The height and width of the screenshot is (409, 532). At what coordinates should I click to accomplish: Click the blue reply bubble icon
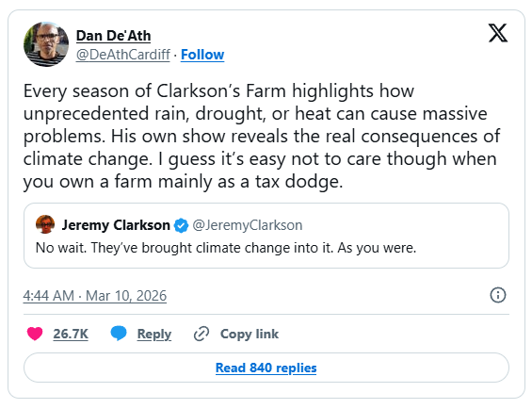119,334
